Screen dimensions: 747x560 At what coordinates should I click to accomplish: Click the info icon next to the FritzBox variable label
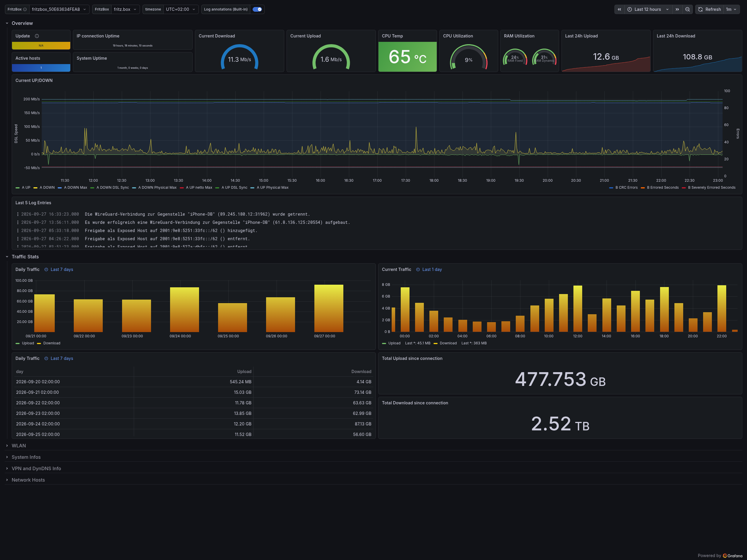pyautogui.click(x=25, y=9)
